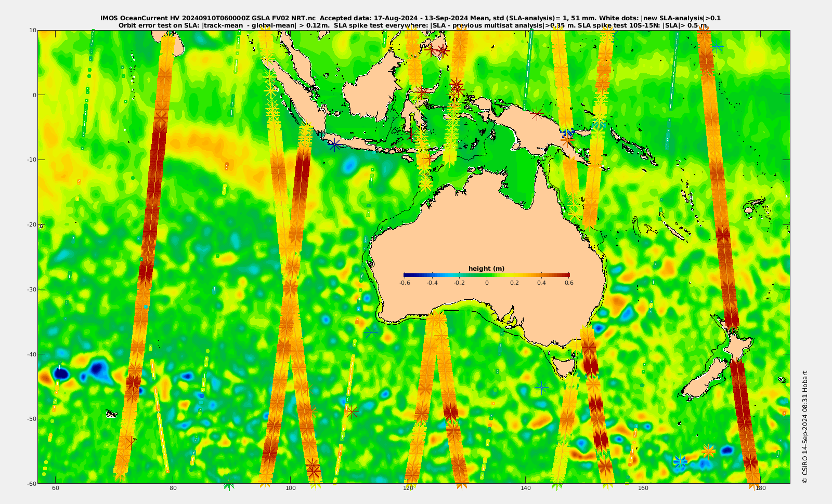Viewport: 832px width, 504px height.
Task: Click the IMOS OceanCurrent title line
Action: tap(411, 18)
